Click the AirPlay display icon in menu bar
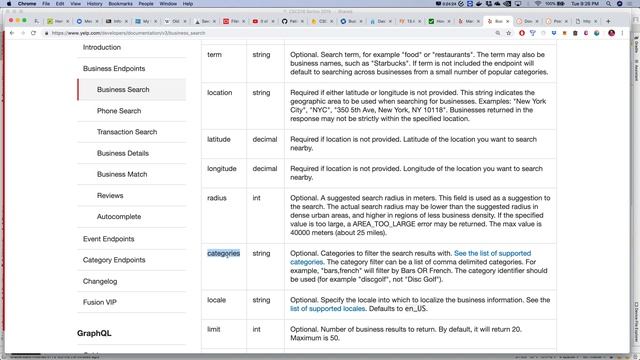 (x=518, y=4)
